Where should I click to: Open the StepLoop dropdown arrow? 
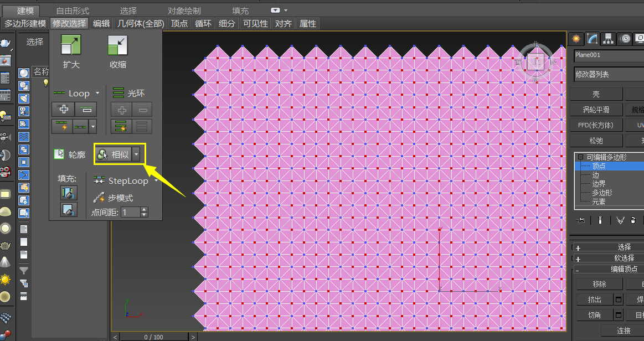tap(156, 180)
